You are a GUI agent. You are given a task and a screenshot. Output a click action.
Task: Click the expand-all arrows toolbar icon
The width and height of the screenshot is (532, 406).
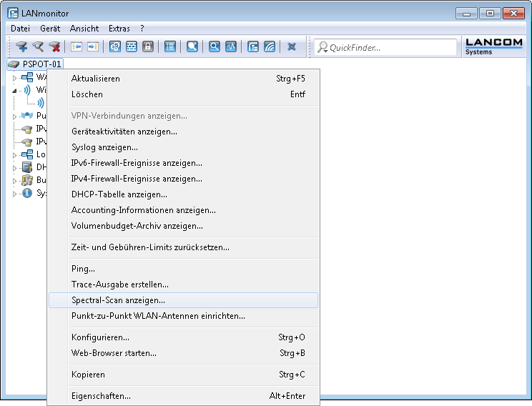pos(94,47)
